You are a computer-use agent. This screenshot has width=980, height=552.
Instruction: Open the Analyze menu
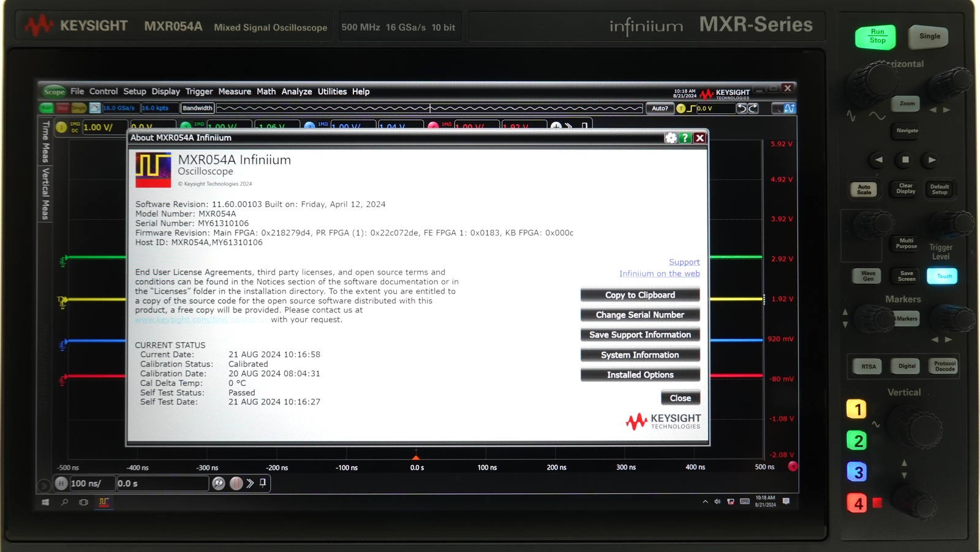click(x=296, y=91)
